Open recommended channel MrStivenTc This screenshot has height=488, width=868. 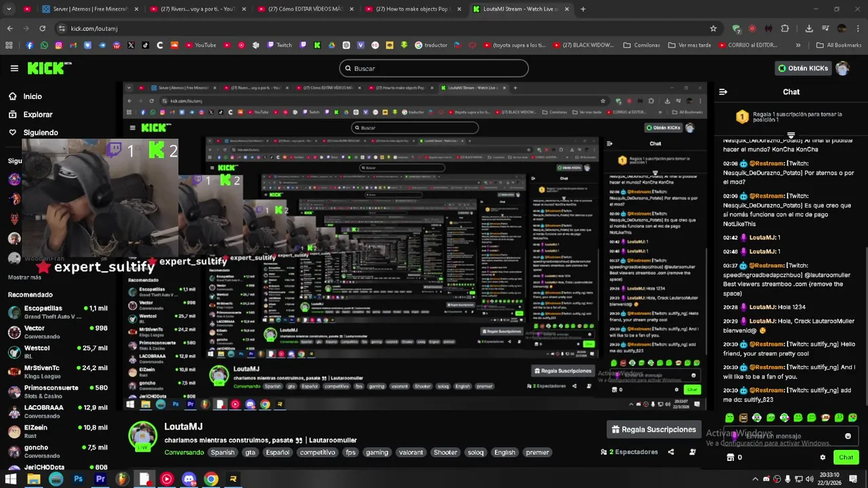click(x=58, y=371)
